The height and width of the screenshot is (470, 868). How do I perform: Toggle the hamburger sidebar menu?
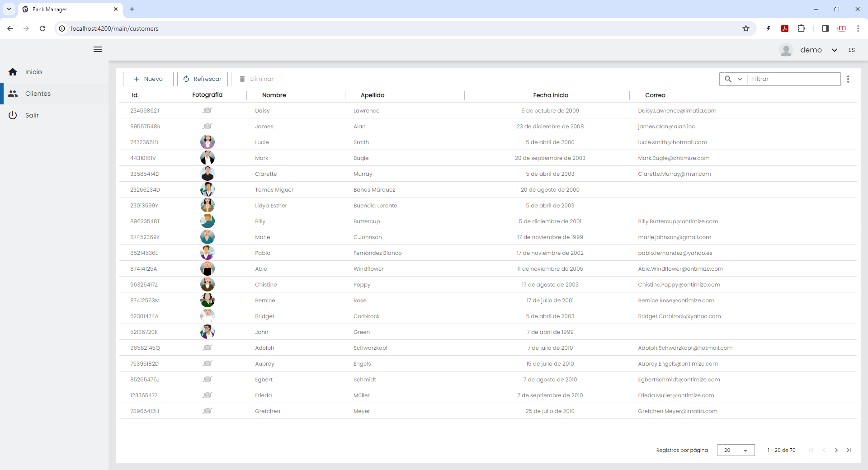[98, 49]
